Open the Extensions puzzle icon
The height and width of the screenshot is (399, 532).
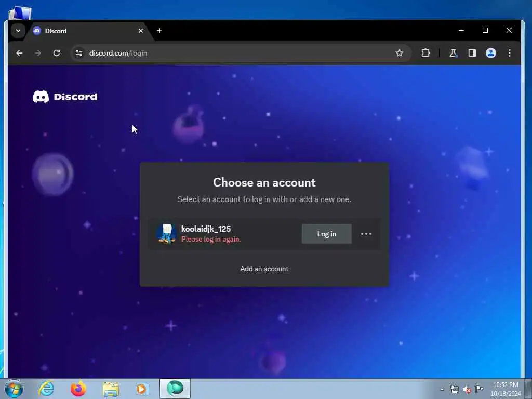coord(425,53)
